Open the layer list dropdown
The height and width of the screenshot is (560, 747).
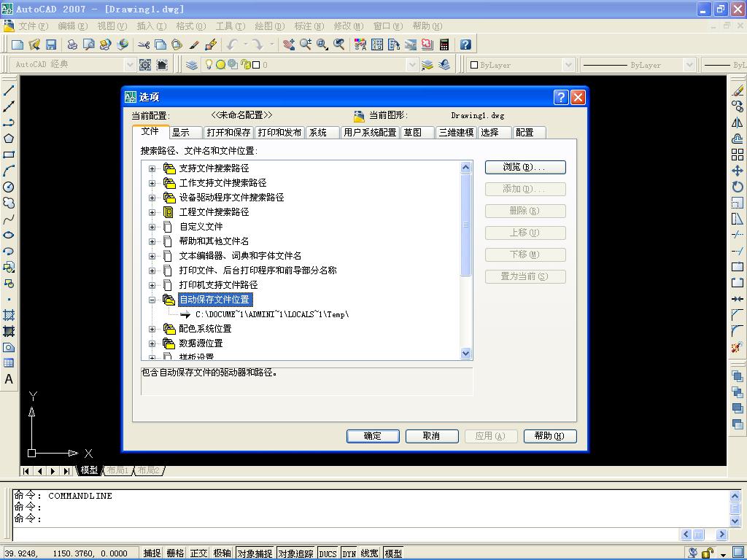(413, 64)
